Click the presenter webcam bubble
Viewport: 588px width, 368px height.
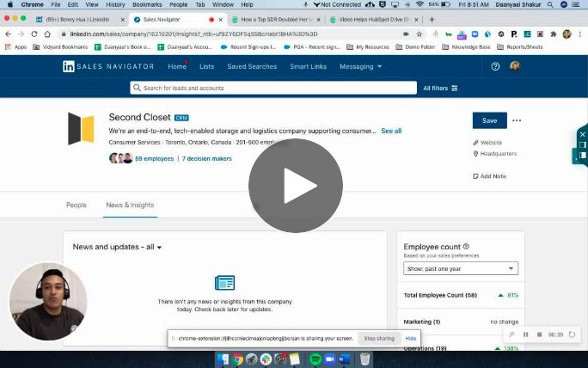pyautogui.click(x=48, y=301)
